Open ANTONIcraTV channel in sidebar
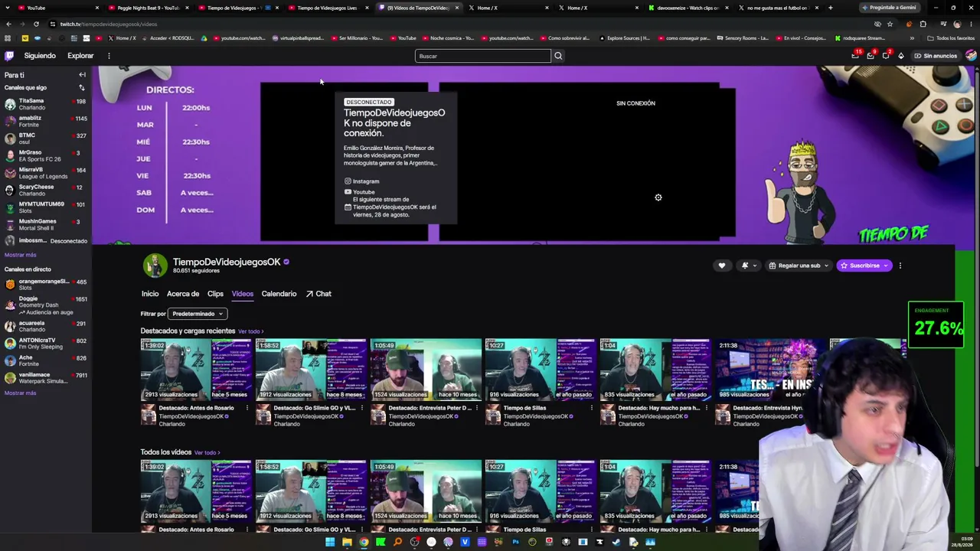 pyautogui.click(x=46, y=344)
